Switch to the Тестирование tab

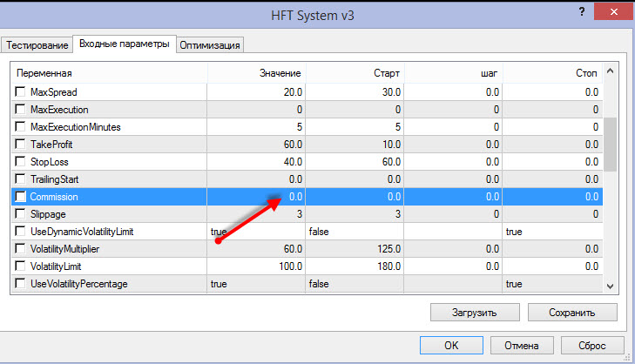pos(37,44)
